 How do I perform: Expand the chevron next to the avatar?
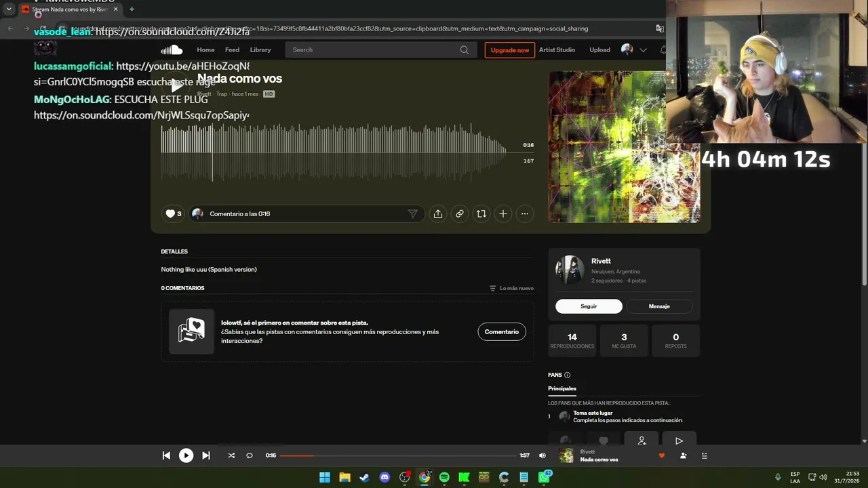(643, 49)
